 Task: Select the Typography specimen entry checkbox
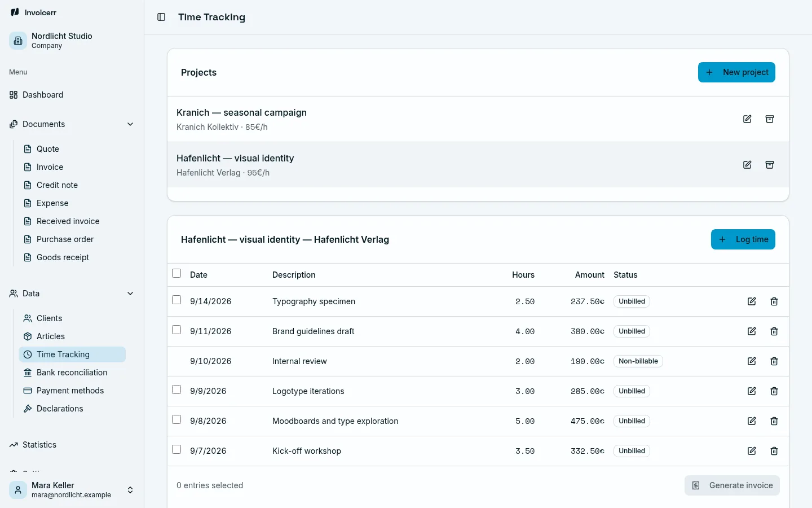click(176, 300)
